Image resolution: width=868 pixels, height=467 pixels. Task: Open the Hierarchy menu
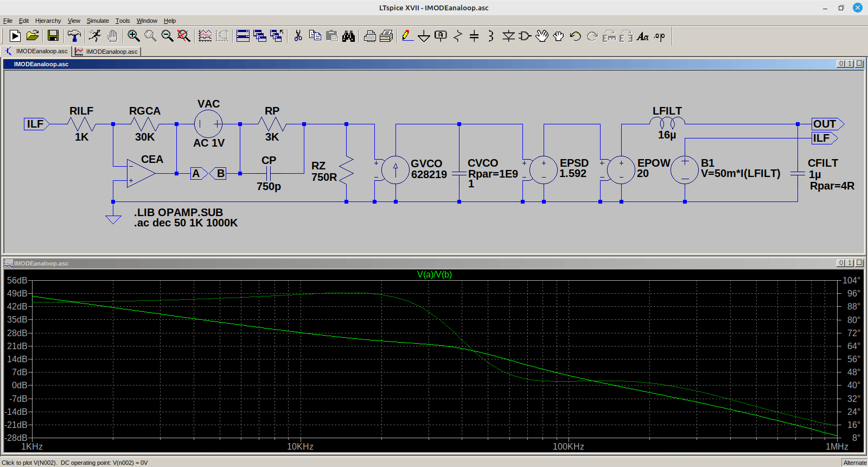48,21
